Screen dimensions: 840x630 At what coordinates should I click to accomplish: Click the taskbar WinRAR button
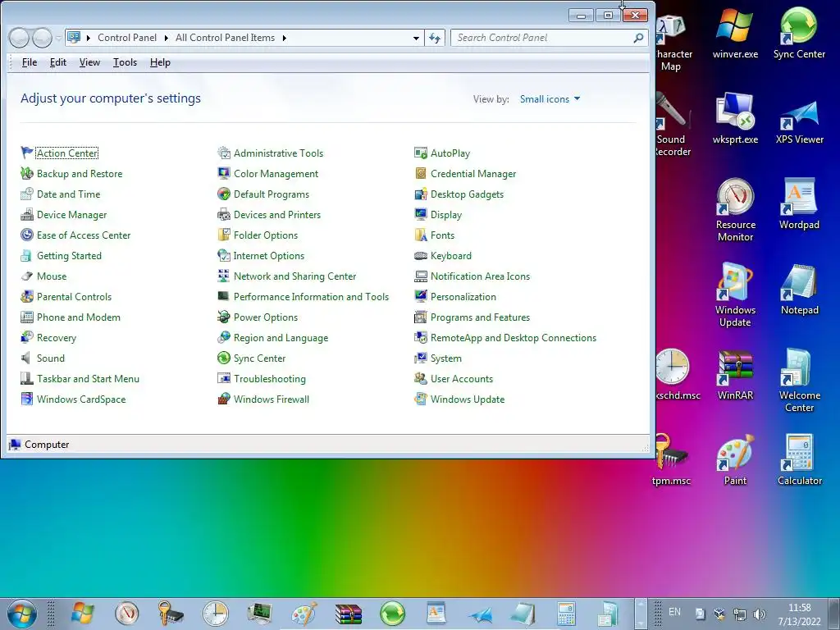pyautogui.click(x=349, y=614)
